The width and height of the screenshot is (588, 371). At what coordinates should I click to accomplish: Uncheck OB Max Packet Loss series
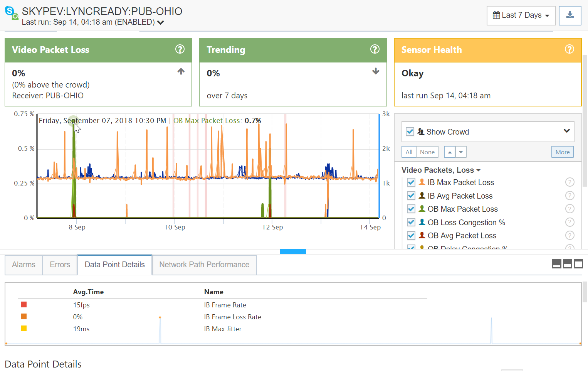pyautogui.click(x=411, y=209)
